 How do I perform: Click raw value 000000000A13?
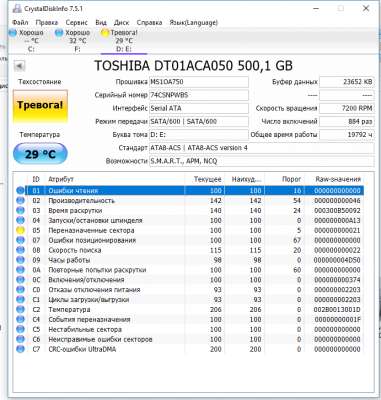coord(337,221)
